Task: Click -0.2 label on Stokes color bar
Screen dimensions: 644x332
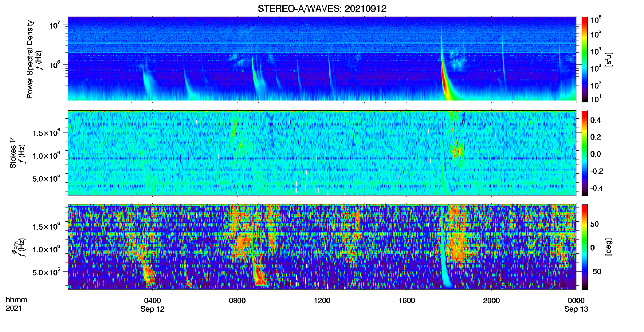Action: click(x=596, y=171)
